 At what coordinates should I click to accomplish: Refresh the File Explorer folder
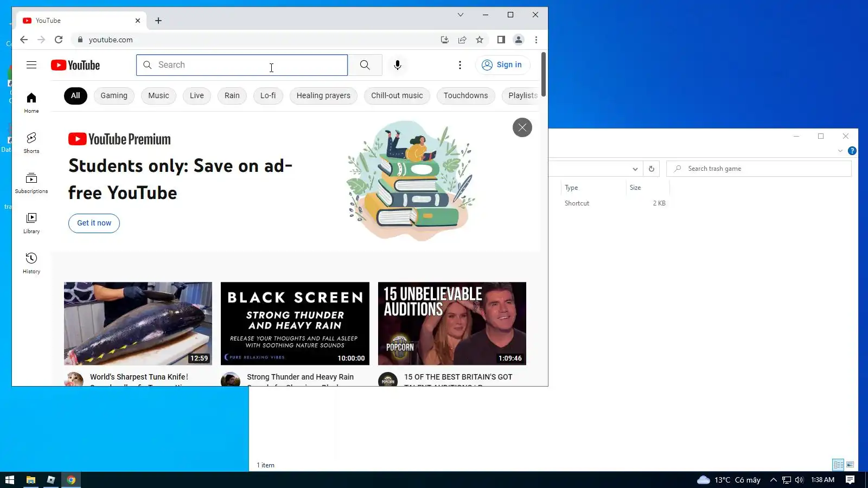[x=652, y=169]
